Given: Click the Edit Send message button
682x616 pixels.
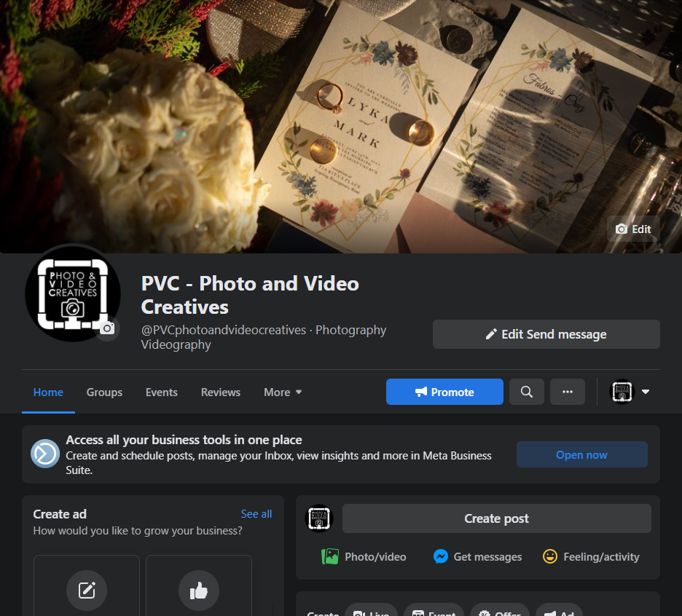Looking at the screenshot, I should (546, 334).
